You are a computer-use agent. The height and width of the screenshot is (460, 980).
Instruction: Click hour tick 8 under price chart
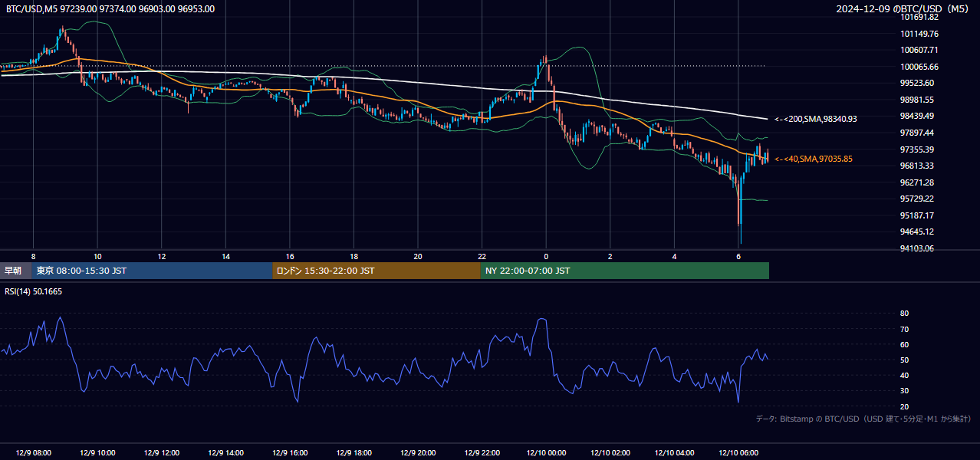coord(33,256)
